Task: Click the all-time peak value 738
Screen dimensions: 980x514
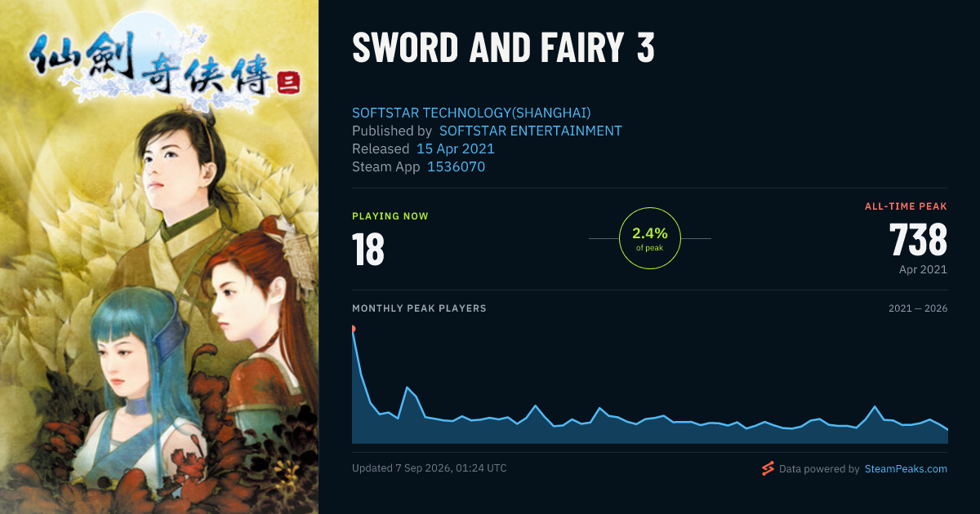Action: (918, 240)
